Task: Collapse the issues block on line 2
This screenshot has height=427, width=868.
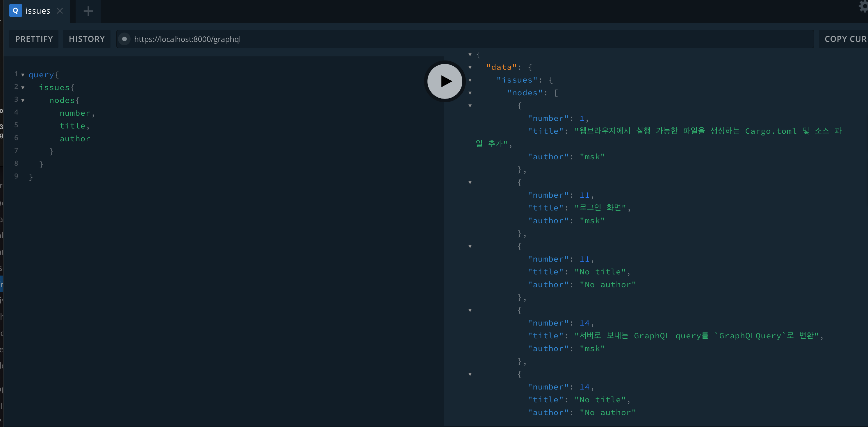Action: (x=23, y=88)
